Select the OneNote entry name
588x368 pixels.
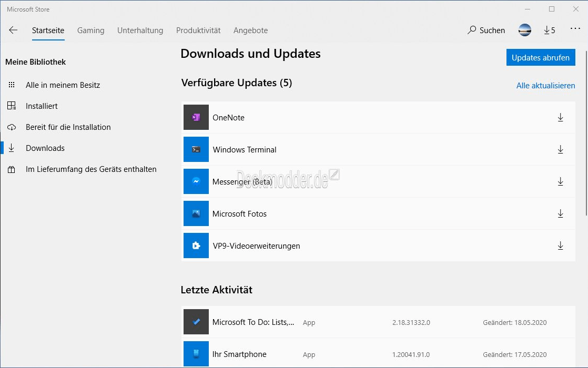pyautogui.click(x=228, y=118)
